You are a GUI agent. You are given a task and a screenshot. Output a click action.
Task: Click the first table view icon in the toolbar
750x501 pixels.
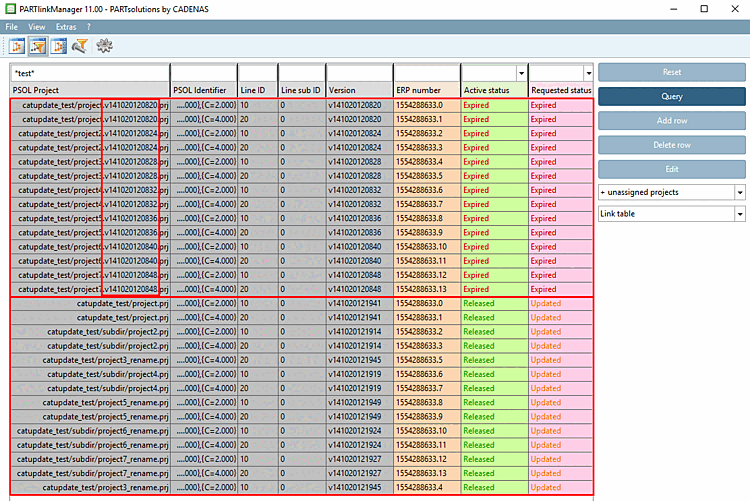(17, 45)
